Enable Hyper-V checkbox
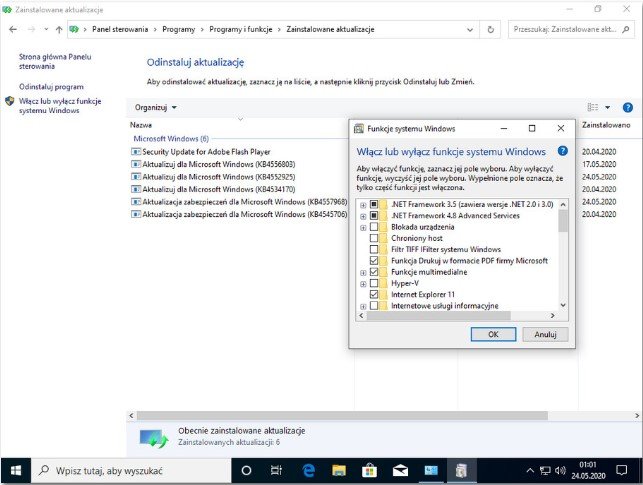This screenshot has height=485, width=643. tap(374, 283)
